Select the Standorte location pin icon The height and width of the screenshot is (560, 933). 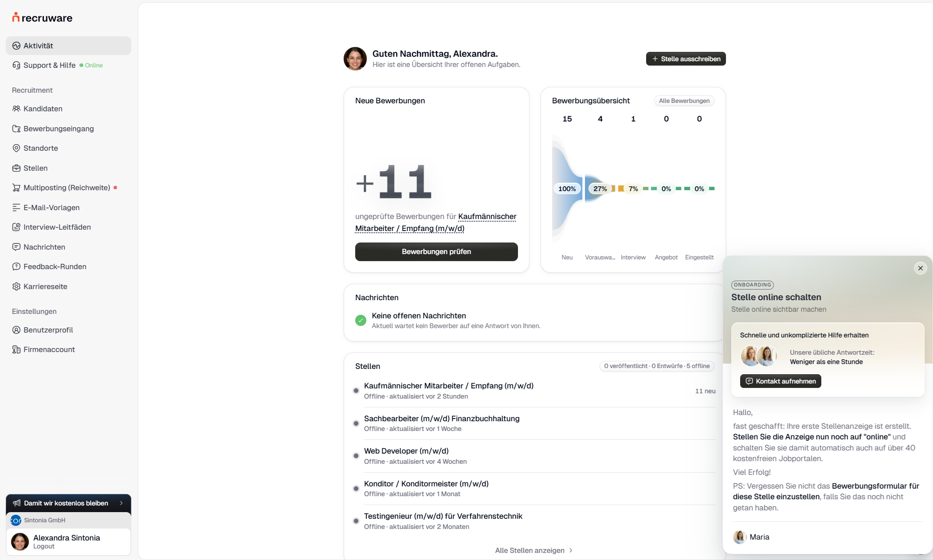(x=16, y=148)
